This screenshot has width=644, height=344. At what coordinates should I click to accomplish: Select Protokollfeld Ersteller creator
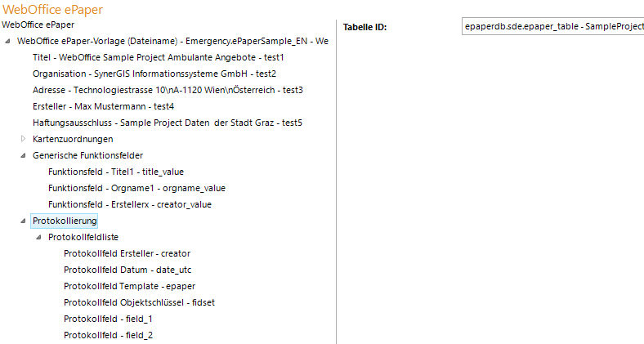[127, 253]
